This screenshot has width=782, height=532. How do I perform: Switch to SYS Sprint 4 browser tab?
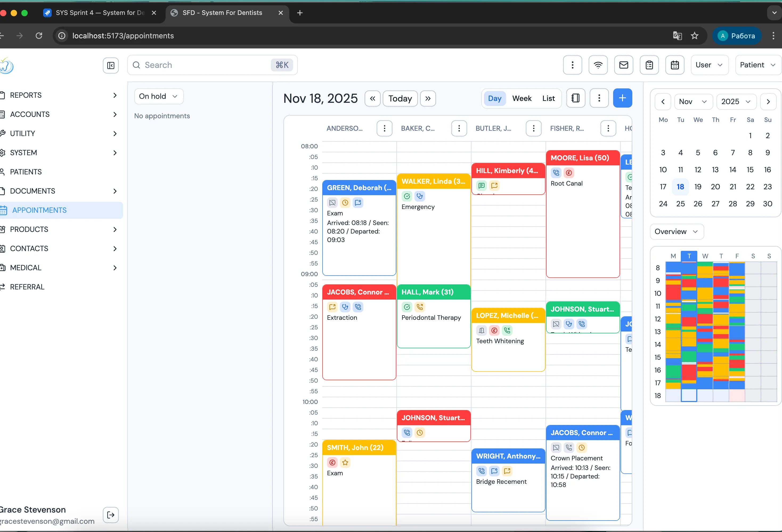pos(100,13)
